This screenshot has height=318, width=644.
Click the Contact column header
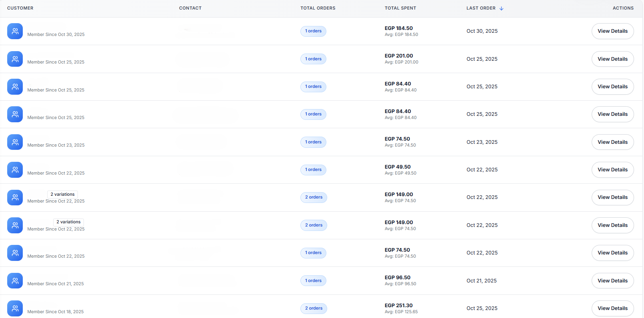tap(190, 8)
